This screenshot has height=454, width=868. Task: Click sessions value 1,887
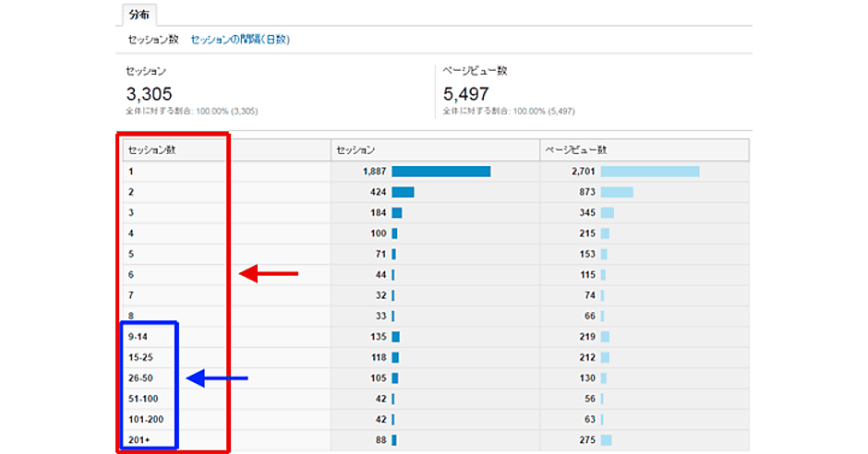tap(374, 172)
